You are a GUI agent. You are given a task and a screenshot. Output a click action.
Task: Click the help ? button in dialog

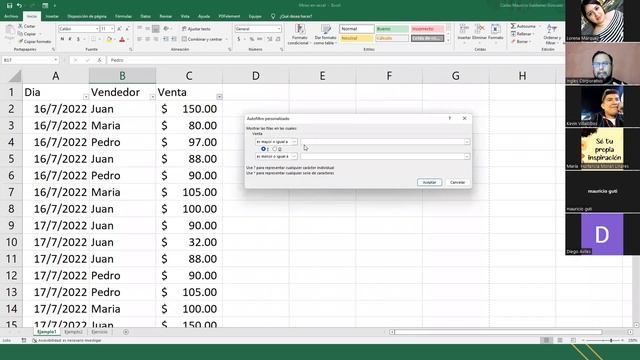450,118
